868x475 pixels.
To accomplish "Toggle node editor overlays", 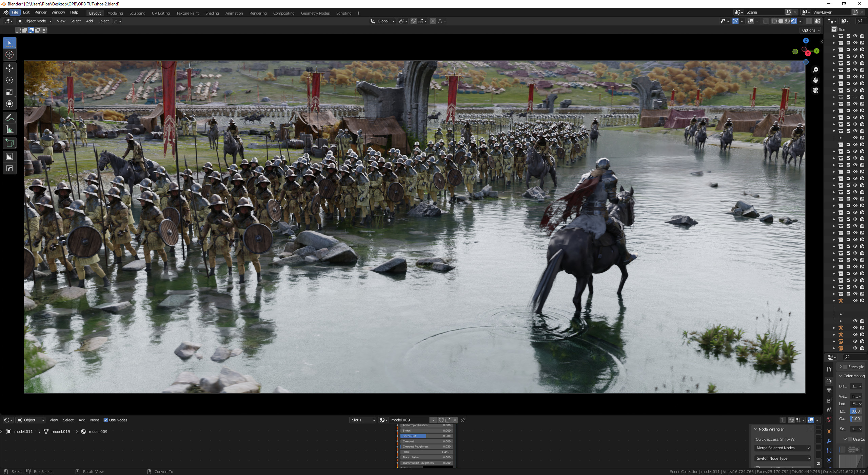I will pos(811,420).
